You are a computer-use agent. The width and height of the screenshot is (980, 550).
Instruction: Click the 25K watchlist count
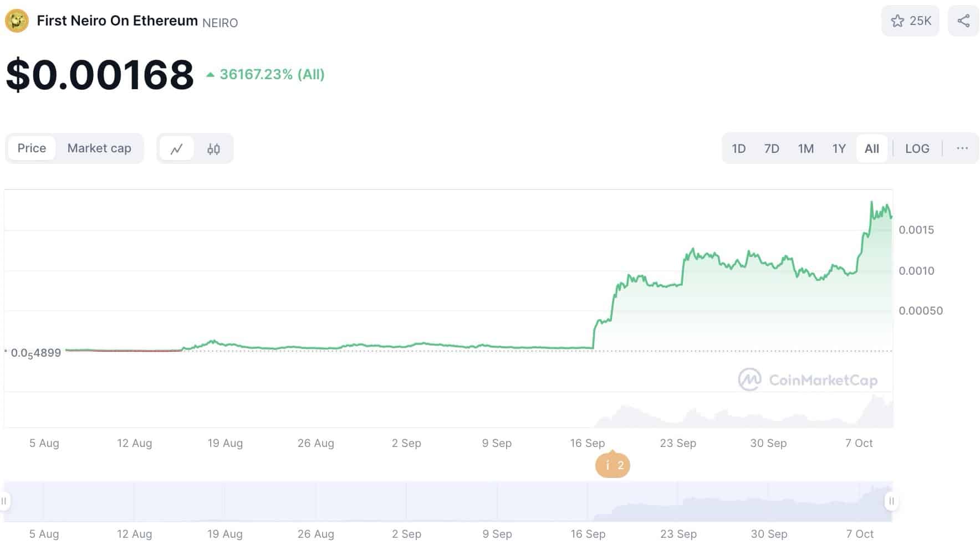point(921,21)
